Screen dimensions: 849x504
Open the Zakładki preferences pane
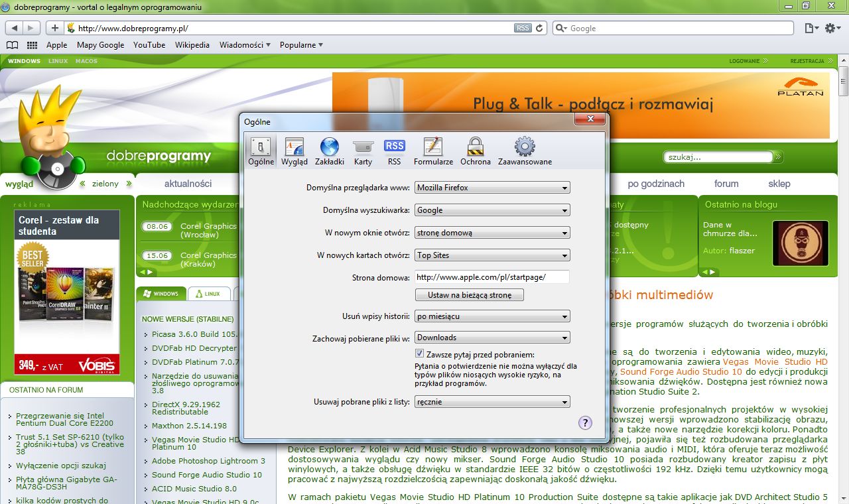tap(330, 151)
